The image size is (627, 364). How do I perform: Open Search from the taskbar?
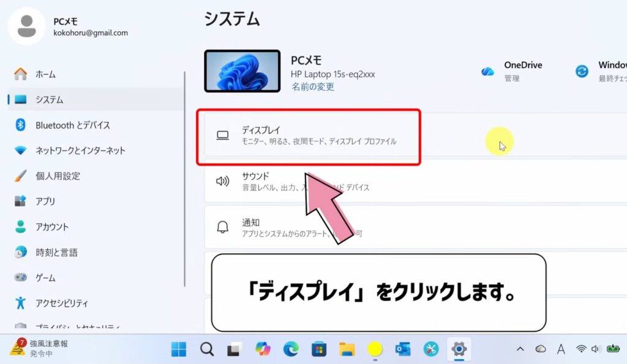[206, 349]
